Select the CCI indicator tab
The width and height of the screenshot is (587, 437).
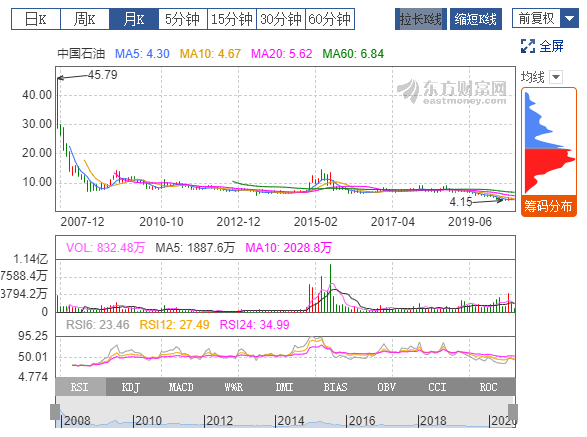pyautogui.click(x=437, y=387)
